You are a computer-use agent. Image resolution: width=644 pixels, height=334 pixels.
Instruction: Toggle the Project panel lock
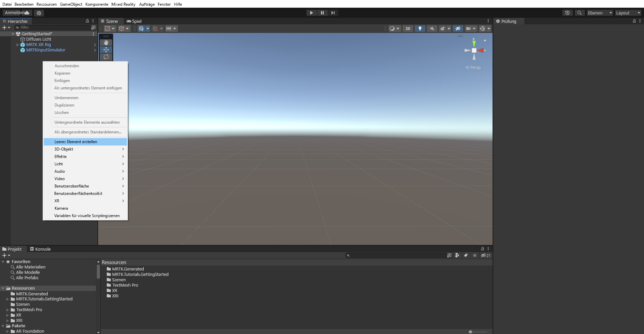coord(482,249)
